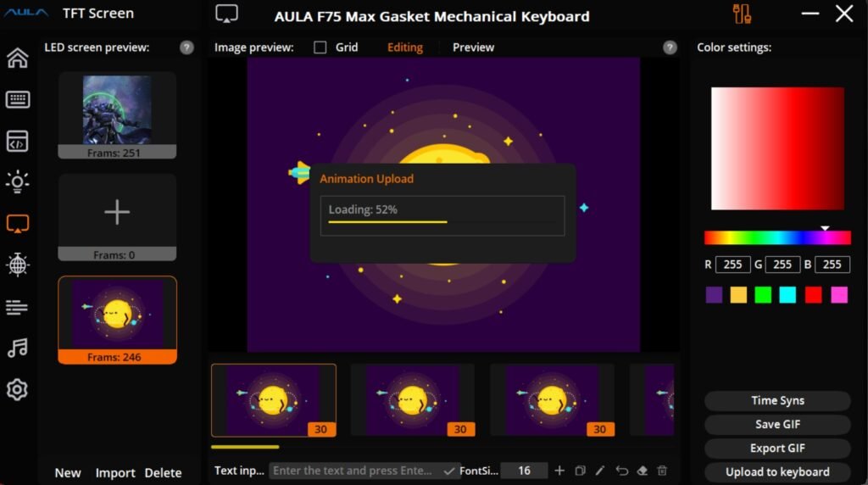
Task: Open the text lines sidebar icon
Action: [17, 307]
